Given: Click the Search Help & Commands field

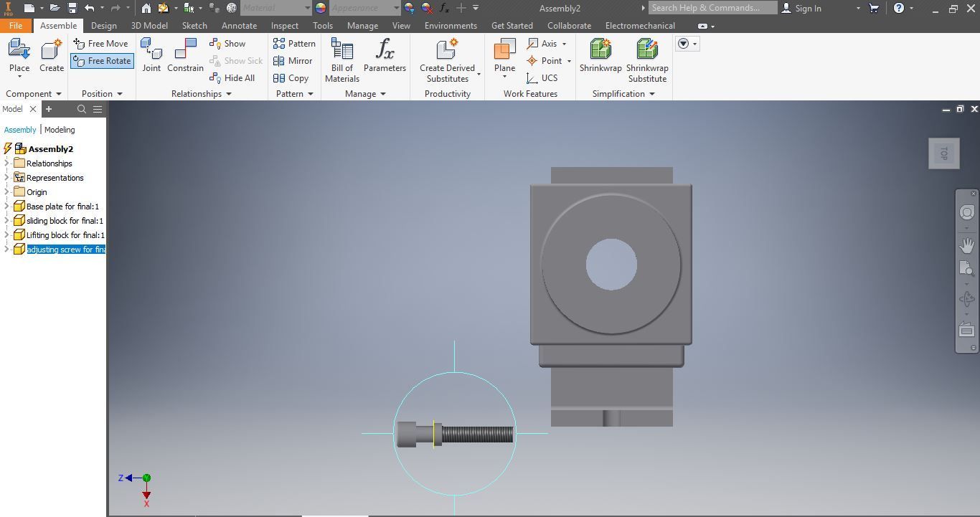Looking at the screenshot, I should [713, 8].
